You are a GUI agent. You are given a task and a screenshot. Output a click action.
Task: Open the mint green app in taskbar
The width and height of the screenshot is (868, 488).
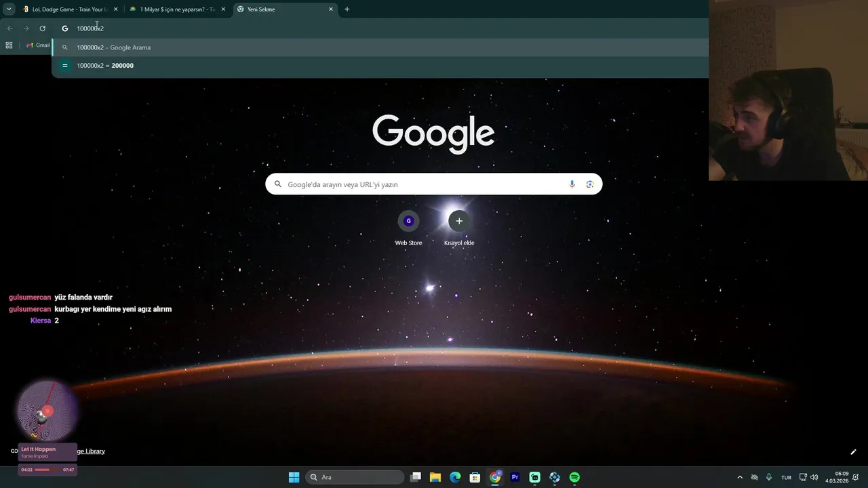(535, 477)
